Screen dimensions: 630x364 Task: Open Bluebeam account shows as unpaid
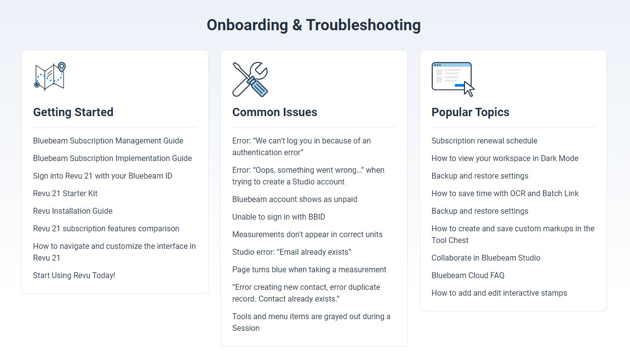tap(294, 199)
